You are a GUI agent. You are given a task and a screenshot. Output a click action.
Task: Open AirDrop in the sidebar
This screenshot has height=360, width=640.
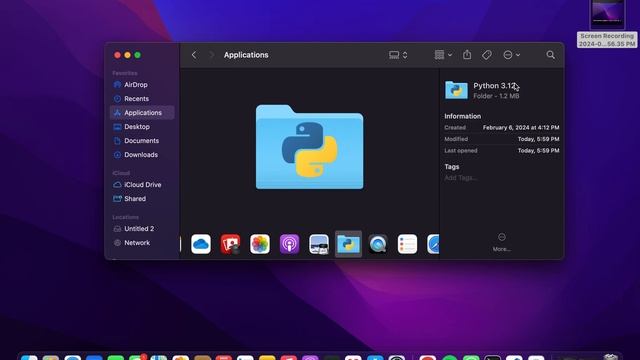tap(142, 85)
